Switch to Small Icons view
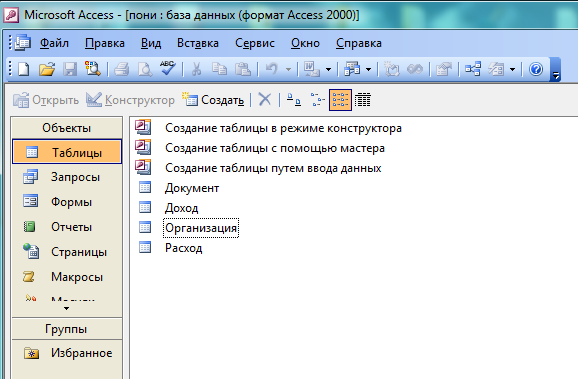 [317, 100]
